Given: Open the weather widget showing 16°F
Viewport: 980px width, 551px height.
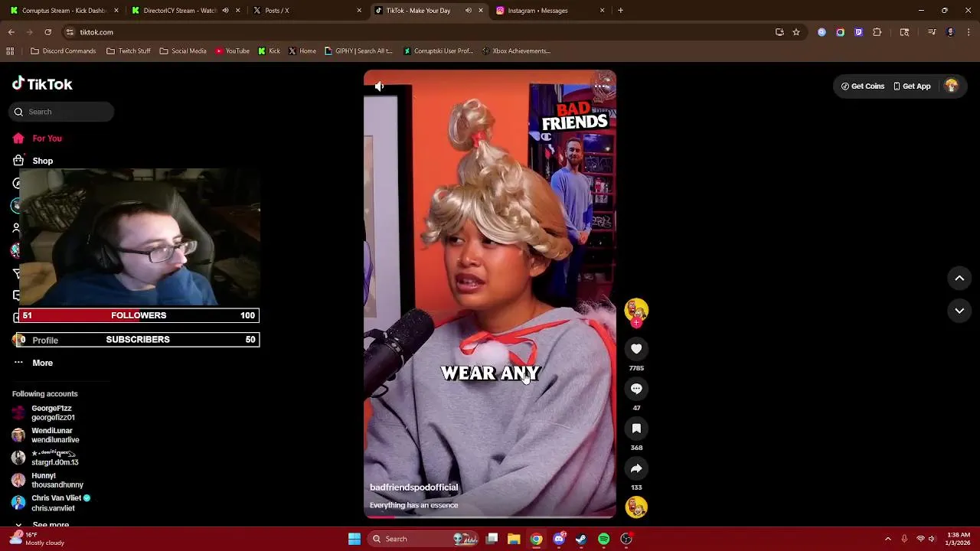Looking at the screenshot, I should coord(37,539).
